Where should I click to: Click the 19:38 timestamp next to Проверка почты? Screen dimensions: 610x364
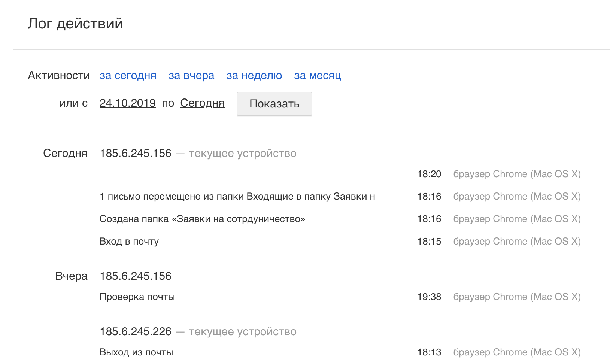click(429, 296)
